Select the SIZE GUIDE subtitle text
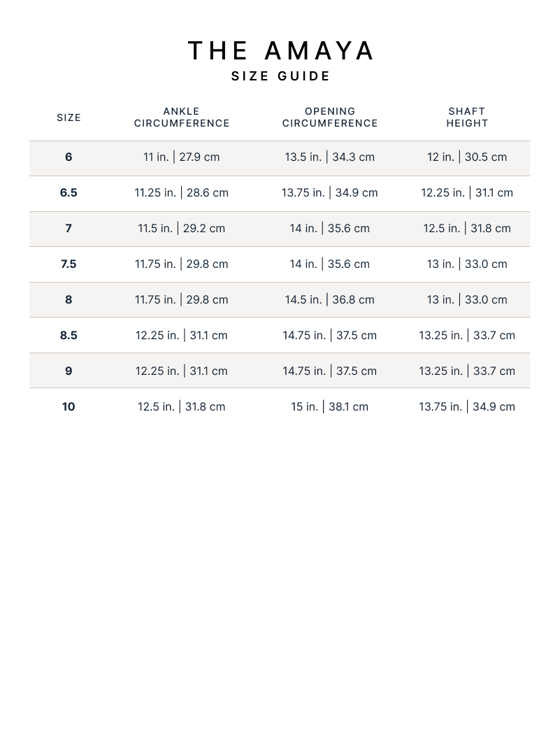 pos(281,76)
